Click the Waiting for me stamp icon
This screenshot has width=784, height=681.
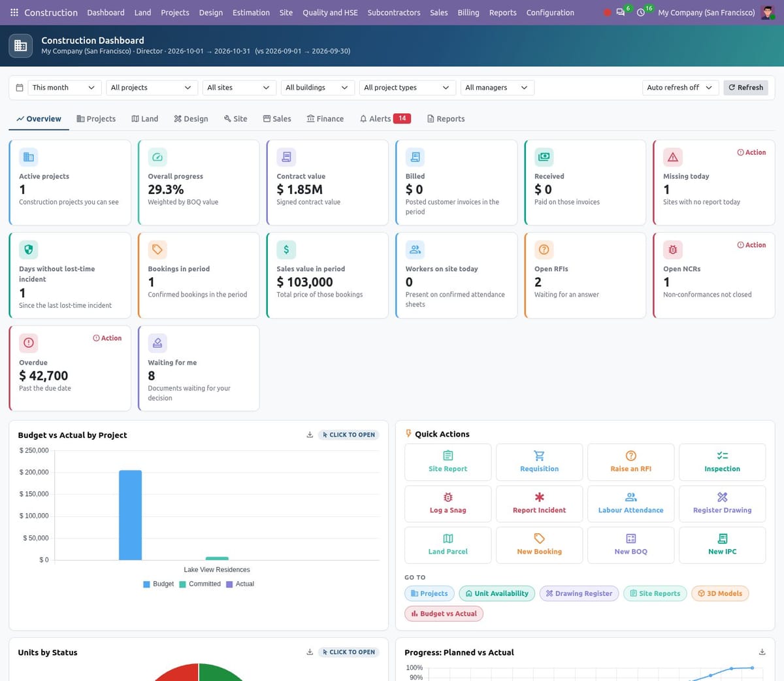click(x=157, y=342)
